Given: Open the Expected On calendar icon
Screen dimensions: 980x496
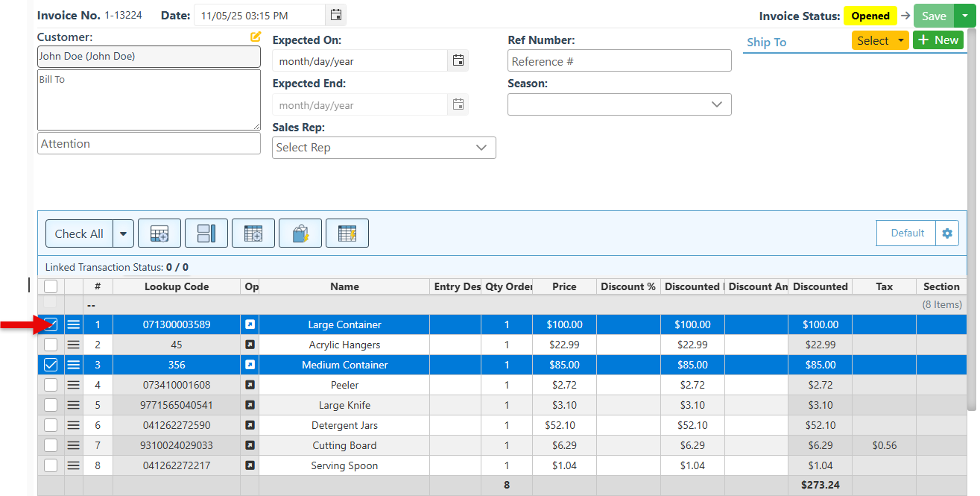Looking at the screenshot, I should point(458,61).
